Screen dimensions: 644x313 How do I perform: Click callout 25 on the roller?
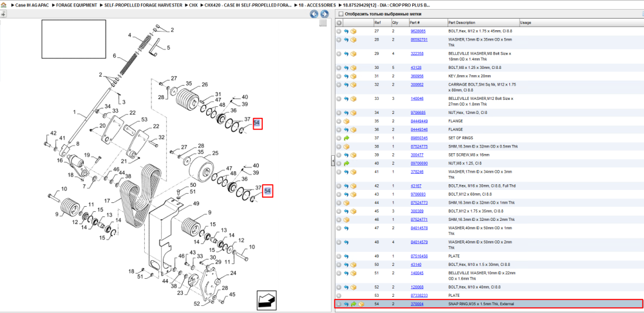click(215, 153)
